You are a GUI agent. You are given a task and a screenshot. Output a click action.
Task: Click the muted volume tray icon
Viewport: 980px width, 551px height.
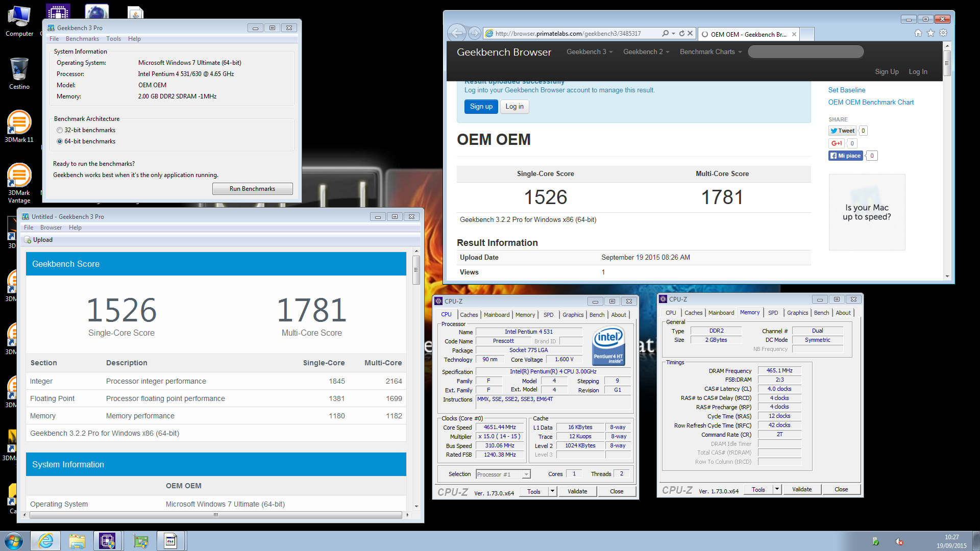coord(899,541)
